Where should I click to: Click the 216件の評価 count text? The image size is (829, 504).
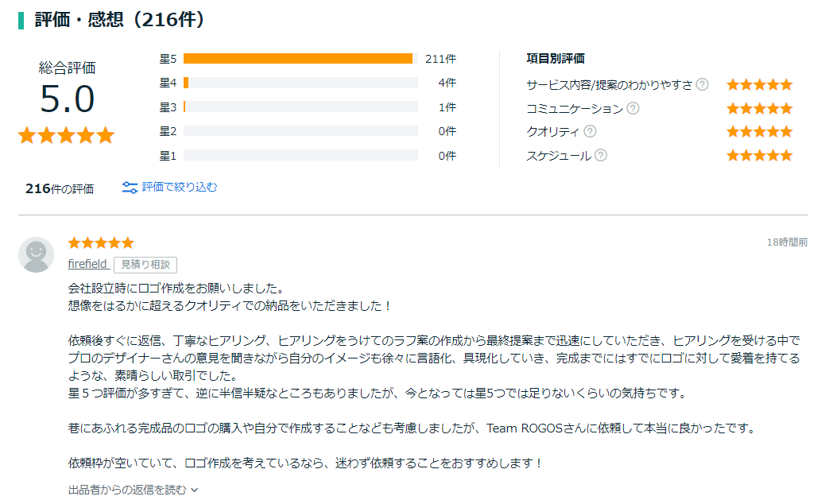60,188
